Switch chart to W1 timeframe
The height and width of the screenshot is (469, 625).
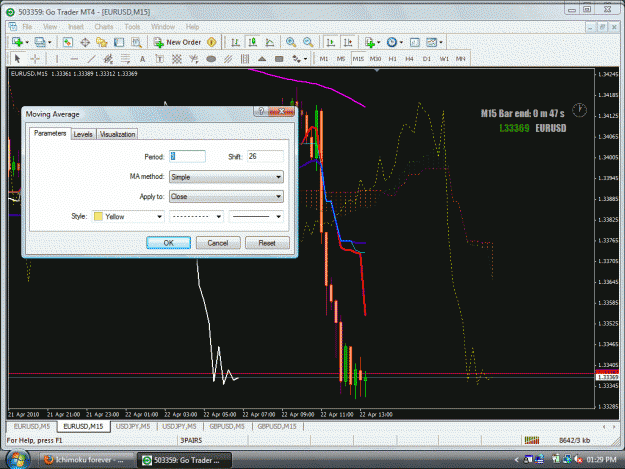[x=444, y=59]
